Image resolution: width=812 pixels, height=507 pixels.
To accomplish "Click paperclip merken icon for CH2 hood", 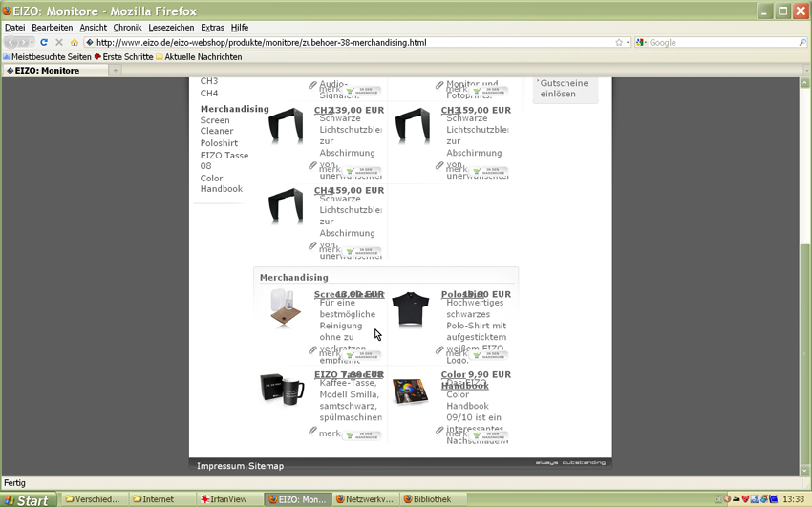I will (x=312, y=165).
